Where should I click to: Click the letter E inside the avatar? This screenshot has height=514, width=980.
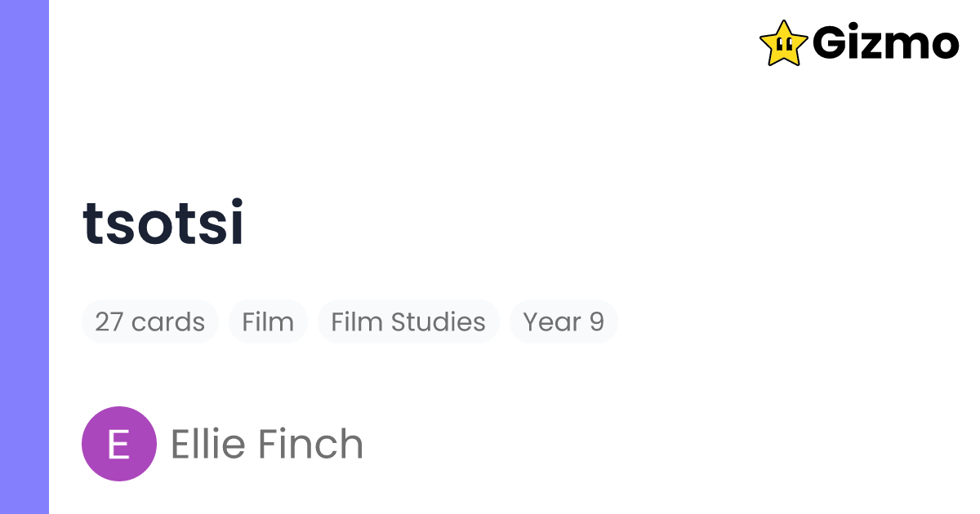(119, 445)
